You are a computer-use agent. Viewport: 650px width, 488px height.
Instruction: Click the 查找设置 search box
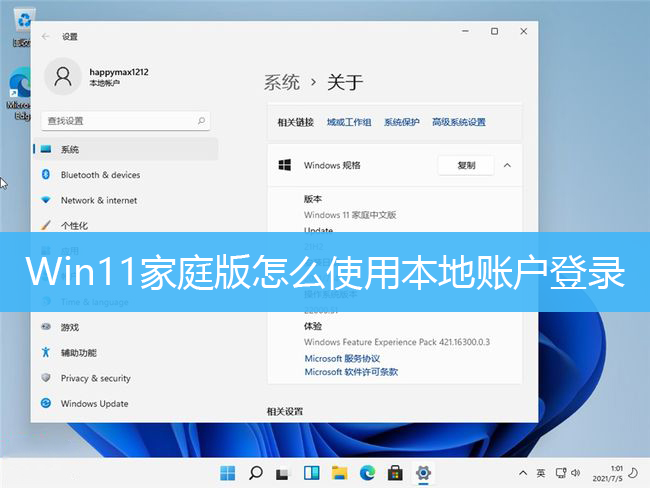125,120
